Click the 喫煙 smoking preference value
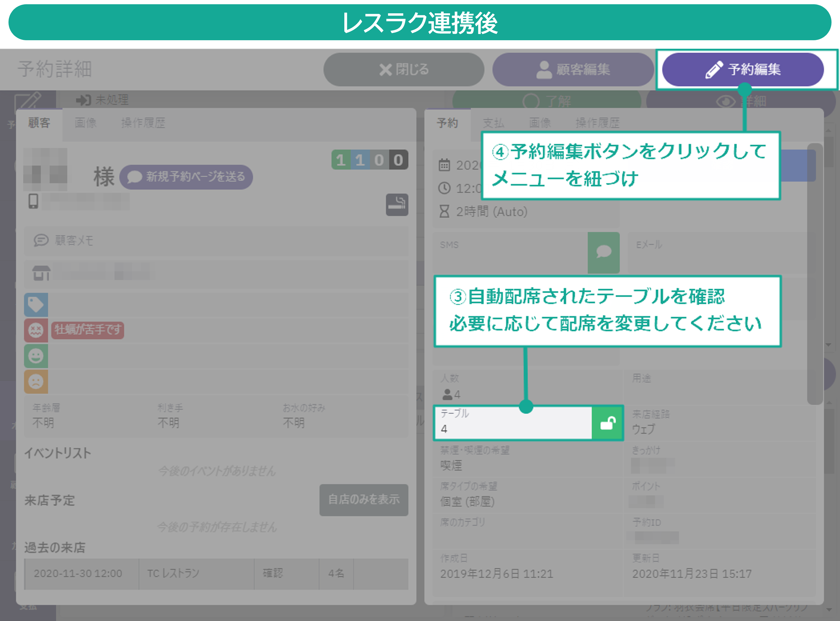840x621 pixels. (x=451, y=466)
